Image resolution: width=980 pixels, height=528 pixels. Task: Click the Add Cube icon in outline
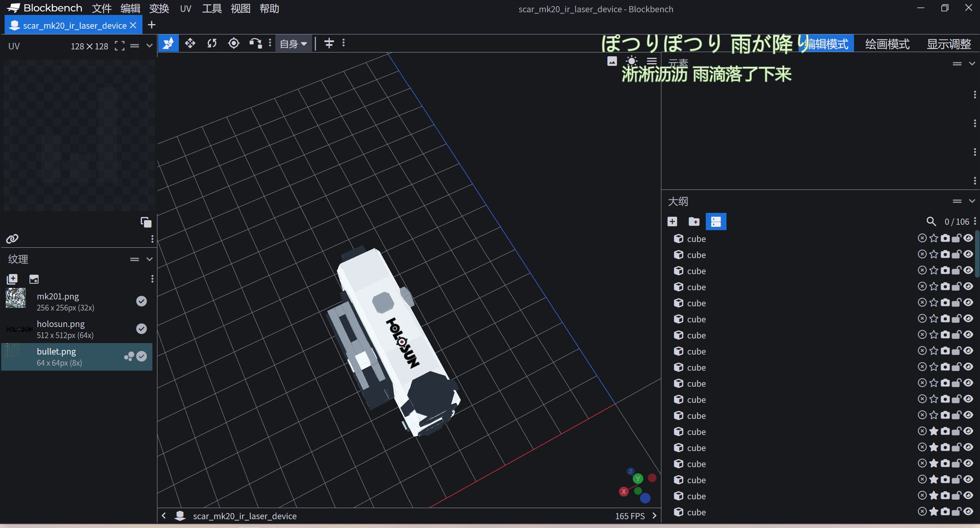click(672, 222)
